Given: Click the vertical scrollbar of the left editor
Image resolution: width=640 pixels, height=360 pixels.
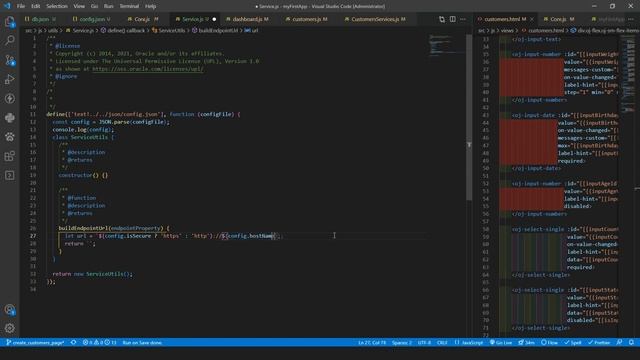Looking at the screenshot, I should pos(469,117).
